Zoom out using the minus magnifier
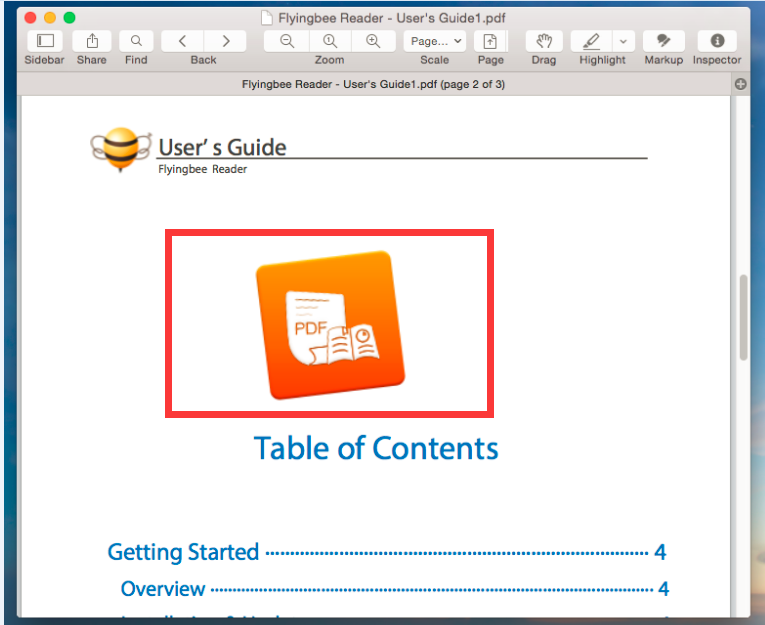This screenshot has width=765, height=625. pyautogui.click(x=287, y=41)
